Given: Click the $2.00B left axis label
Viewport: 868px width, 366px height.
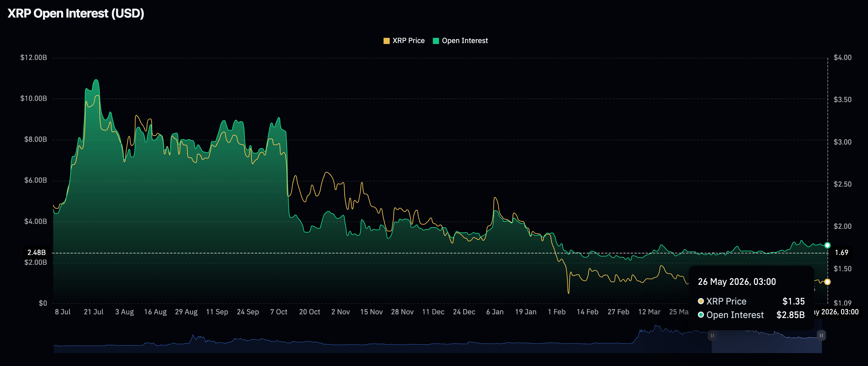Looking at the screenshot, I should coord(35,262).
